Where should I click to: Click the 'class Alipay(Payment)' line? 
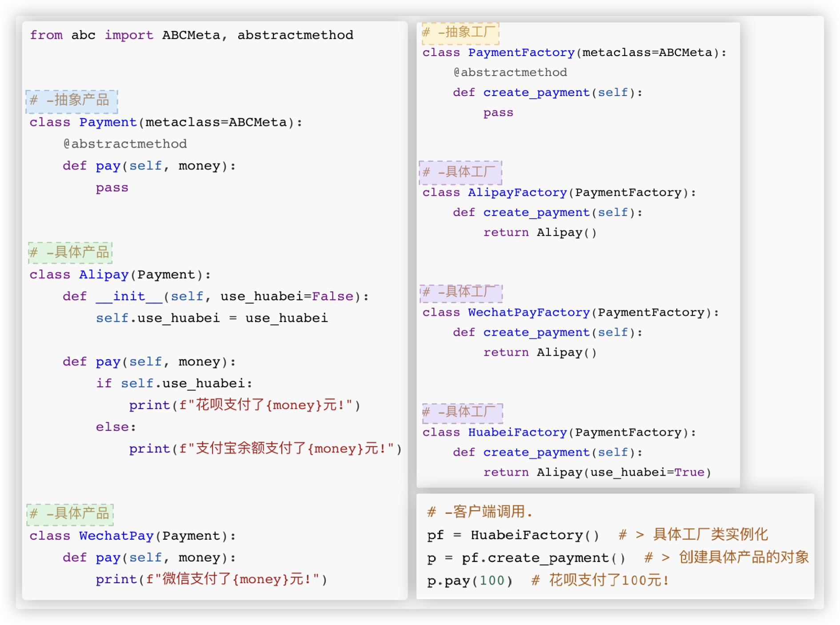point(120,275)
